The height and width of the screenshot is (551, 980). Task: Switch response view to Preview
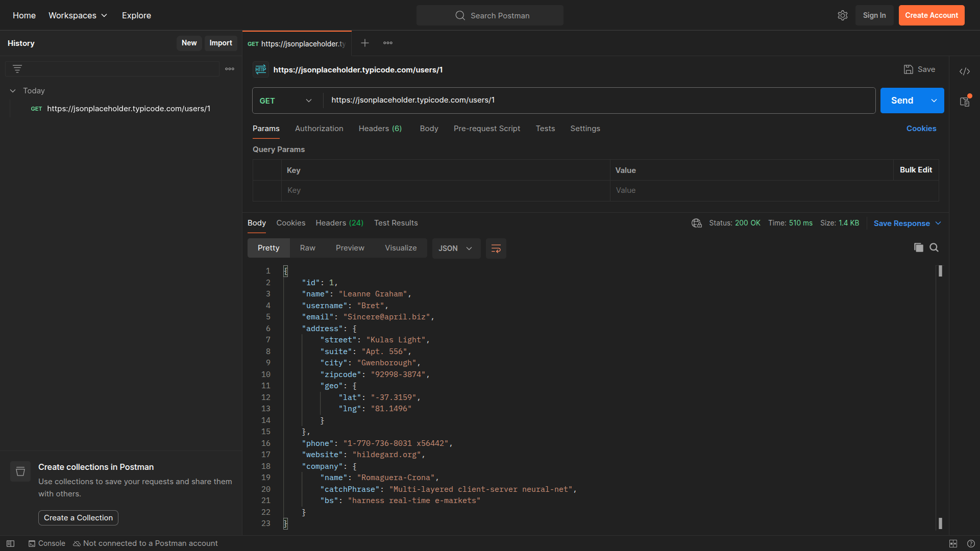coord(350,248)
